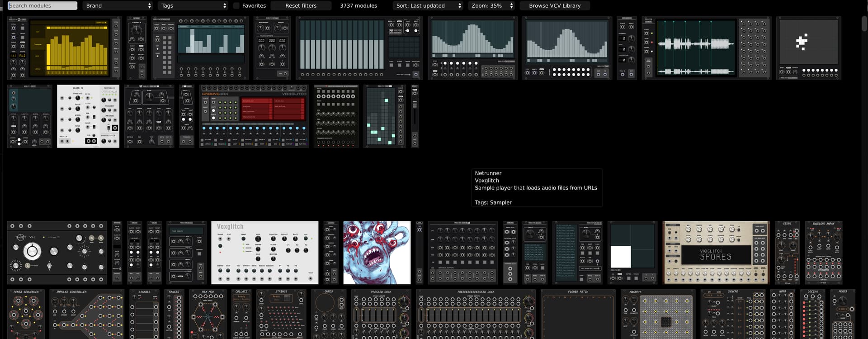The width and height of the screenshot is (868, 339).
Task: Expand the Tags filter dropdown
Action: click(193, 6)
